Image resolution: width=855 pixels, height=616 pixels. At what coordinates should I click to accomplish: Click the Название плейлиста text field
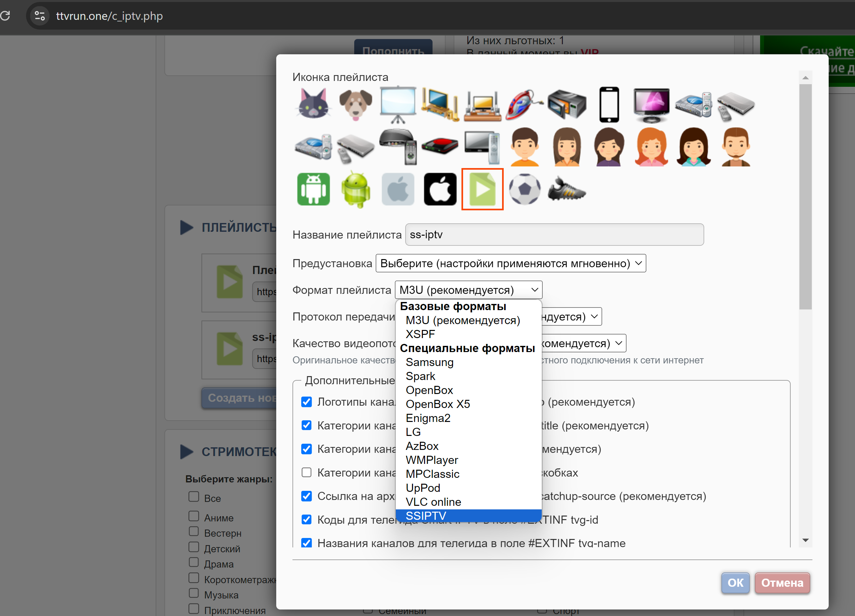[554, 234]
